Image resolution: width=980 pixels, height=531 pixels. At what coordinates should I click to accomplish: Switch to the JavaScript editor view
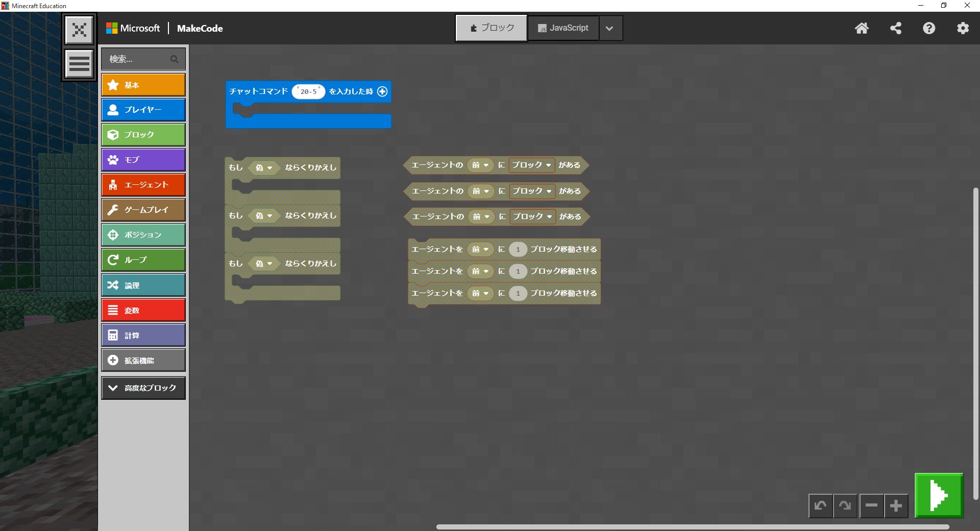(563, 28)
